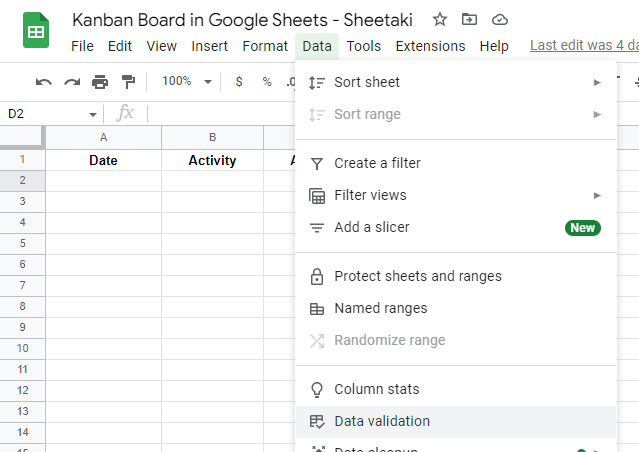Check cloud save status icon
Image resolution: width=639 pixels, height=452 pixels.
point(500,19)
